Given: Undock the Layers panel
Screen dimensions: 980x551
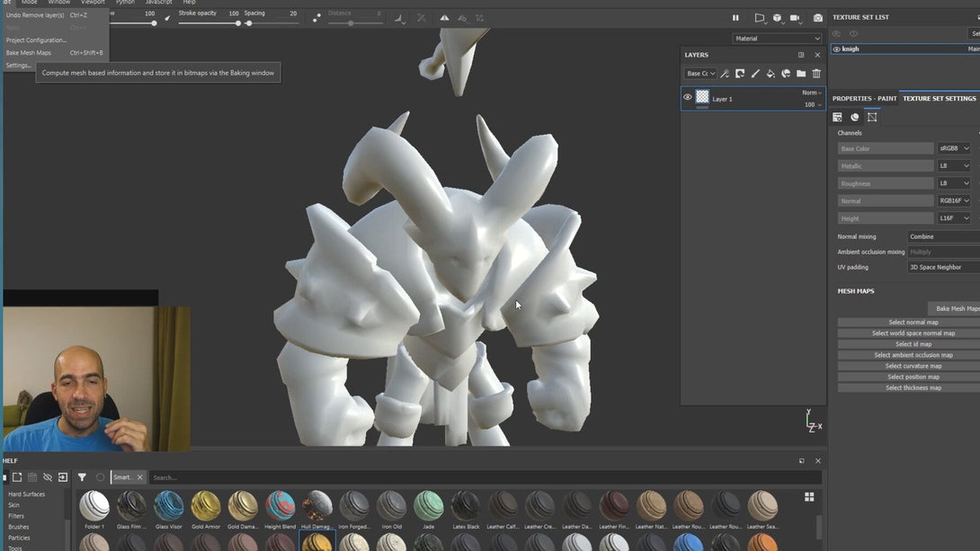Looking at the screenshot, I should [800, 55].
